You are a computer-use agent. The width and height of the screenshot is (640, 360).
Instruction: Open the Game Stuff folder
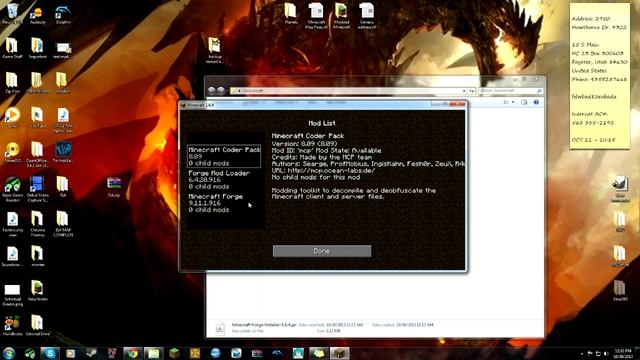[12, 48]
